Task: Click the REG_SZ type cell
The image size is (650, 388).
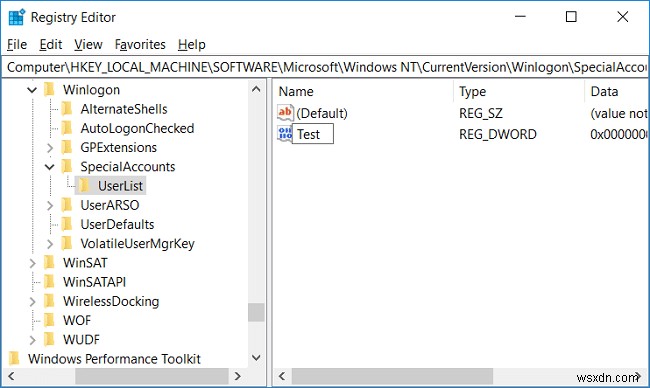Action: point(481,113)
